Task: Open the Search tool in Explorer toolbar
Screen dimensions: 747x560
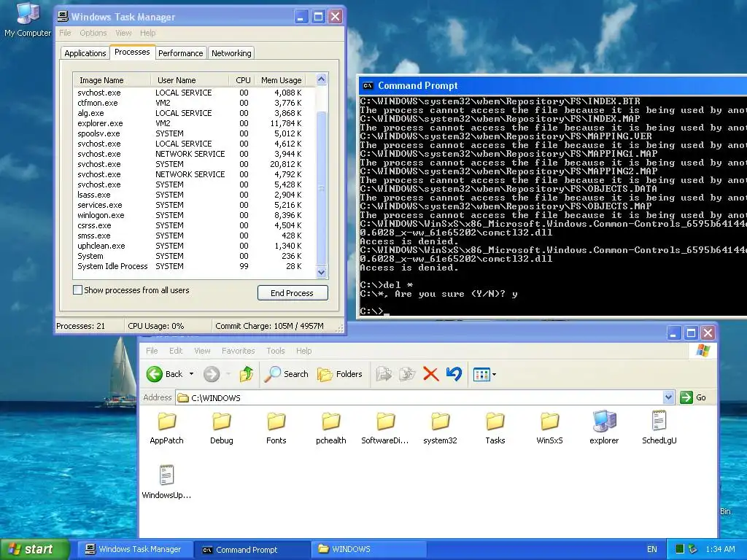Action: click(286, 374)
